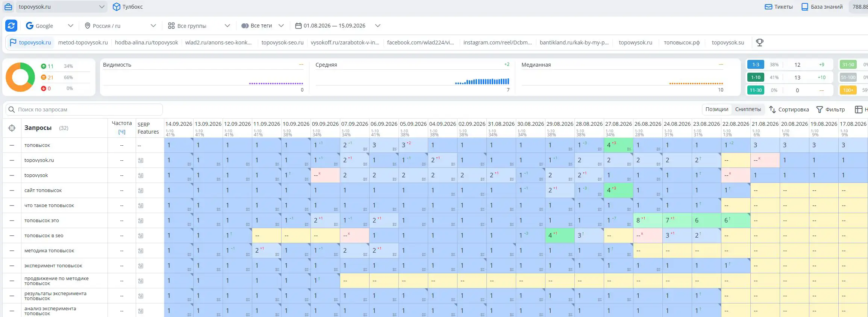Open the Все группы dropdown

coord(199,26)
